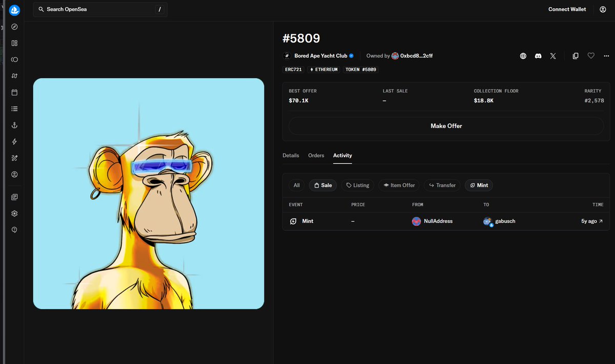This screenshot has width=615, height=364.
Task: Open the help question mark icon
Action: (x=14, y=230)
